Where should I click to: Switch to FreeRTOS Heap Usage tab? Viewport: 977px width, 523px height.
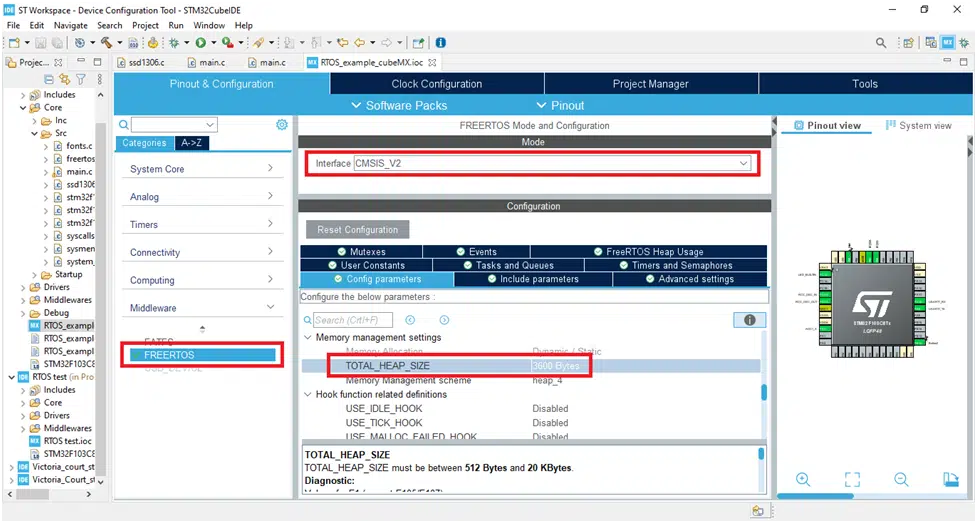[648, 252]
